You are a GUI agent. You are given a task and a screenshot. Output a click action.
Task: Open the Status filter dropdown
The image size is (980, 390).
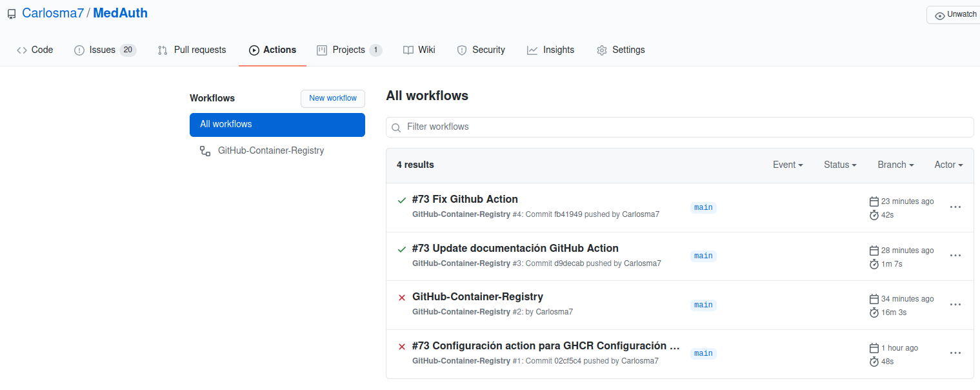(x=840, y=165)
